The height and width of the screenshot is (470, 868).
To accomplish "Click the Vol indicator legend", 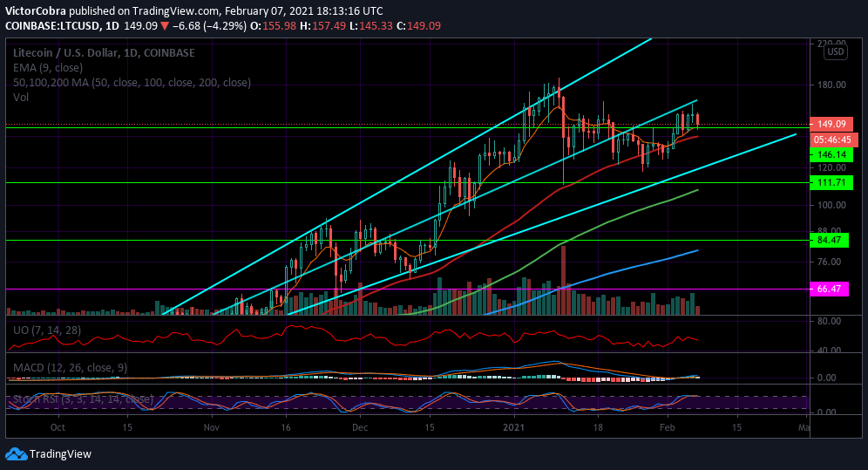I will [x=21, y=98].
